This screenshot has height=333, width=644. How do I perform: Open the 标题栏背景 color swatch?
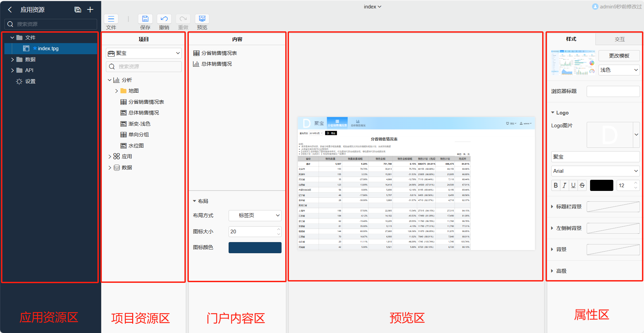click(613, 207)
